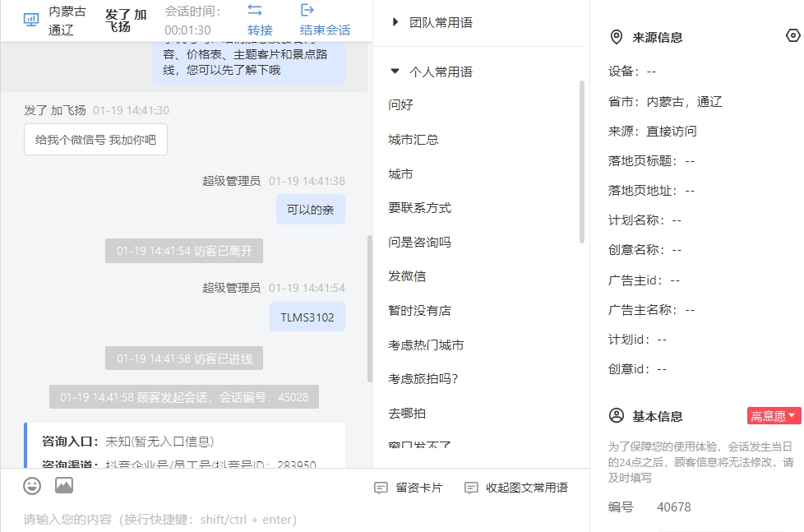Click the 落地页地址 row

tap(651, 191)
